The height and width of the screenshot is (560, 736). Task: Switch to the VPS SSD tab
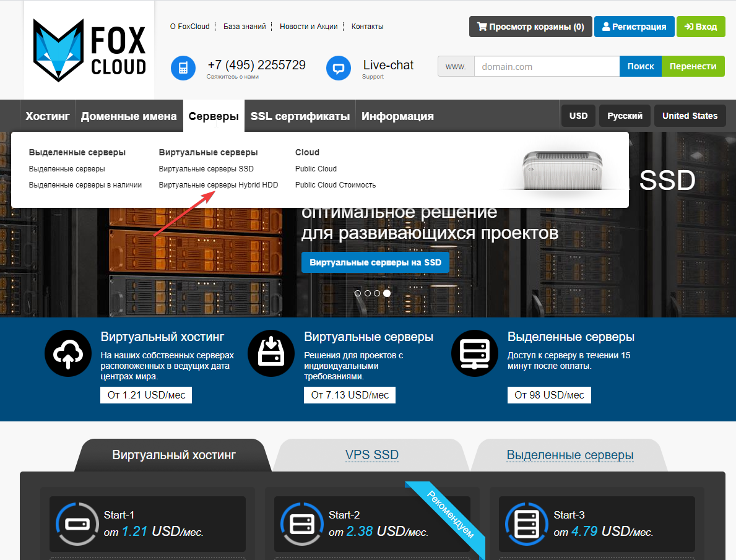coord(371,455)
